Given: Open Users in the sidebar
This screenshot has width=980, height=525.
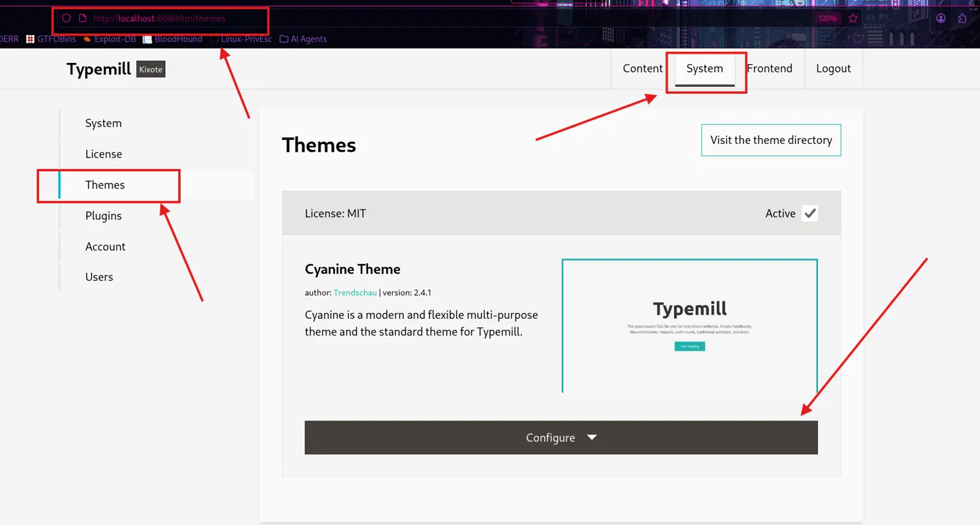Looking at the screenshot, I should [x=156, y=277].
